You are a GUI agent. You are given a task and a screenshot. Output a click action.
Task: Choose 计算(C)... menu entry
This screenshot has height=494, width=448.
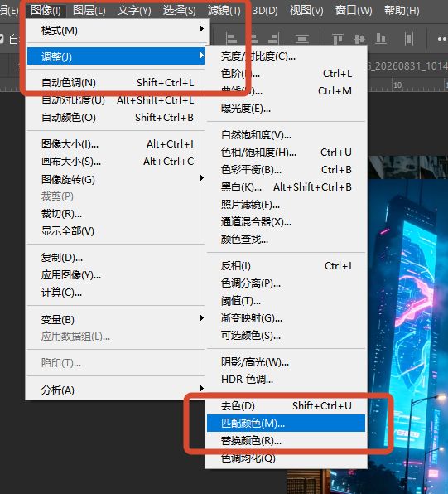[x=116, y=293]
